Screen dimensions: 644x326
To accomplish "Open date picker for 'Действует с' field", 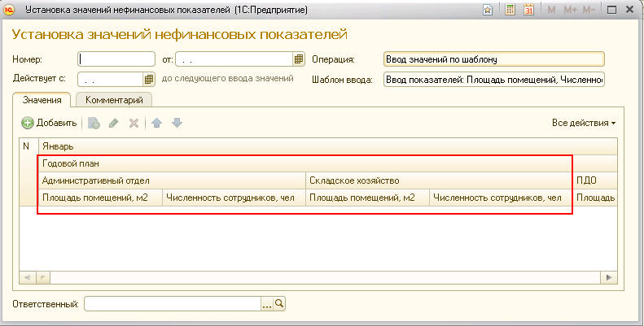I will [x=149, y=79].
